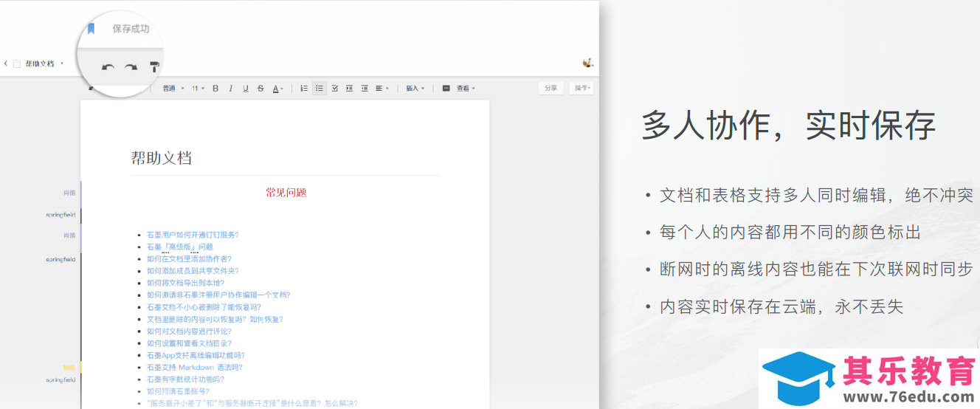This screenshot has height=409, width=980.
Task: Toggle bold formatting
Action: (215, 89)
